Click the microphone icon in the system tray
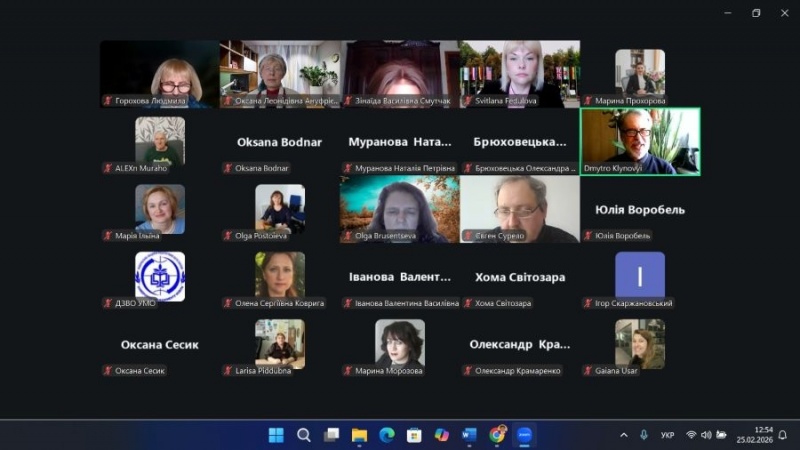This screenshot has width=800, height=450. (644, 435)
